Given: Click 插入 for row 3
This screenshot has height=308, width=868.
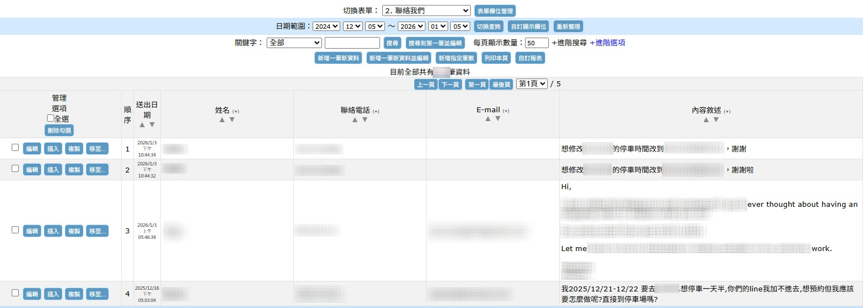Looking at the screenshot, I should click(x=53, y=231).
